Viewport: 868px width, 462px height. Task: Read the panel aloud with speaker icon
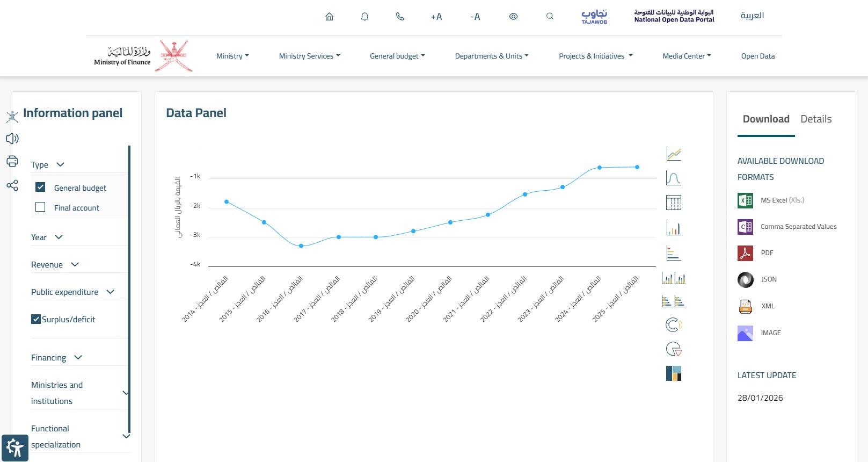pyautogui.click(x=12, y=139)
